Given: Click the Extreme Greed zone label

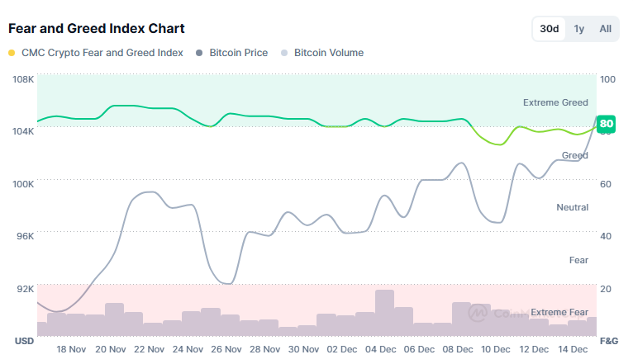Looking at the screenshot, I should click(x=555, y=102).
